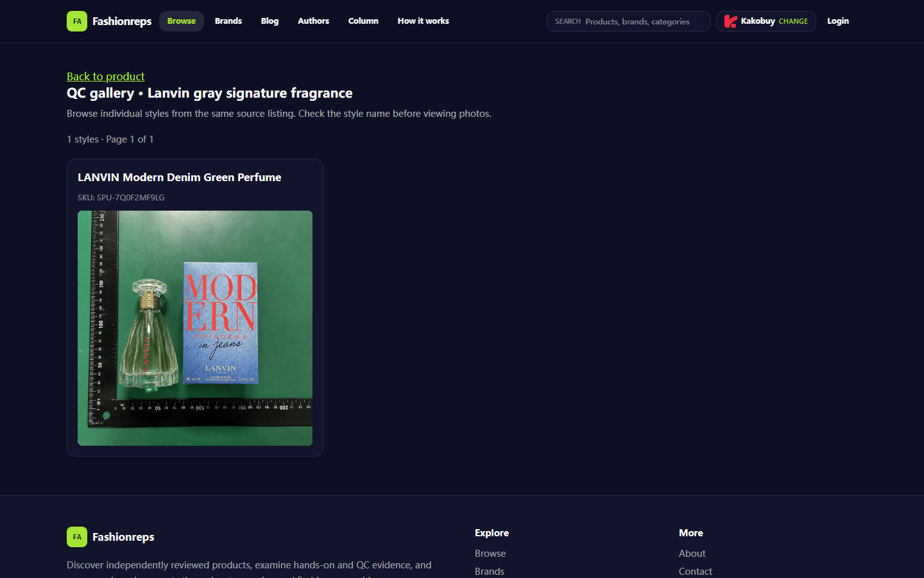Open the footer Brands link

pos(490,572)
